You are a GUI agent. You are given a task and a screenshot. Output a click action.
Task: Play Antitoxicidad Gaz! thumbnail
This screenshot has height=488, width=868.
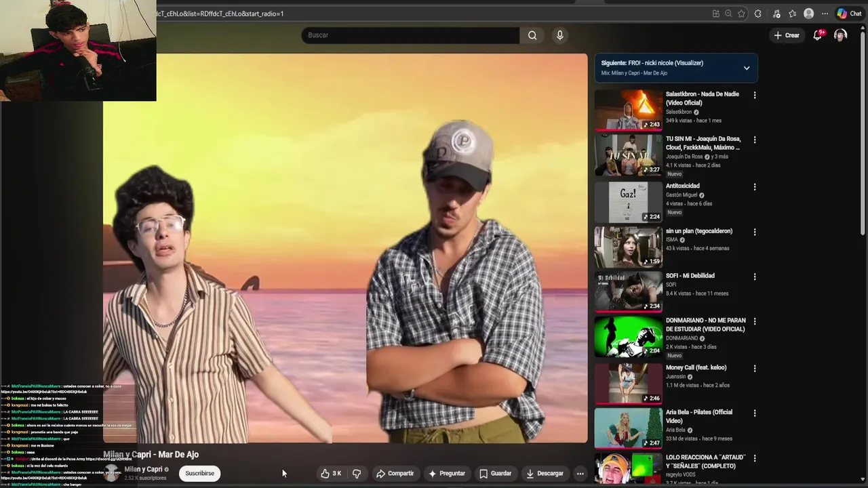629,201
